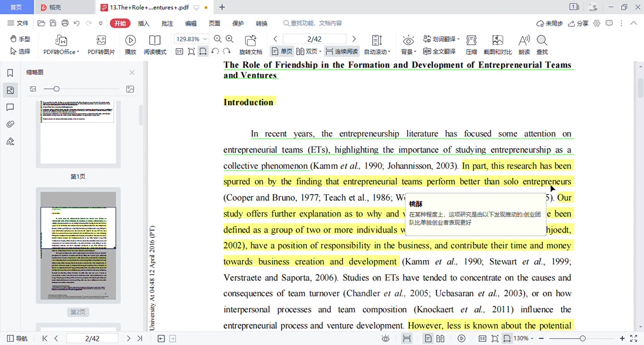Switch to 保护 (Protect) tab

click(x=238, y=23)
